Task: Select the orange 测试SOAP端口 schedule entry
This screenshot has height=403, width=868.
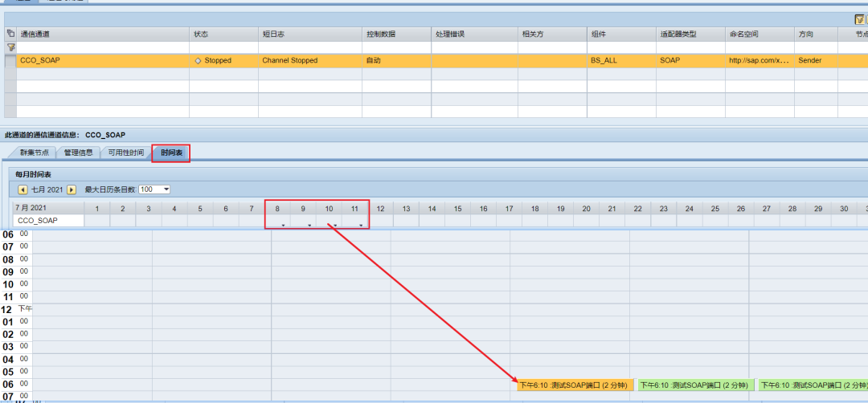Action: pyautogui.click(x=575, y=385)
